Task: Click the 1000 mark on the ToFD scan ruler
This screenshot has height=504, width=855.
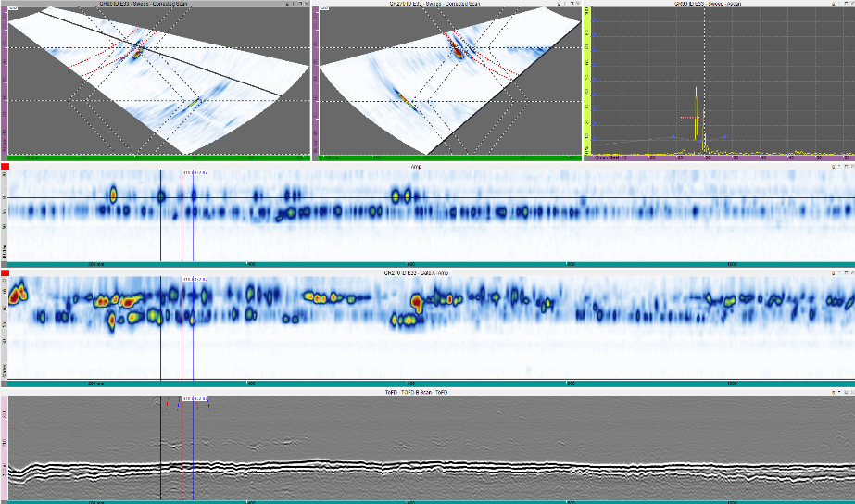Action: [732, 502]
